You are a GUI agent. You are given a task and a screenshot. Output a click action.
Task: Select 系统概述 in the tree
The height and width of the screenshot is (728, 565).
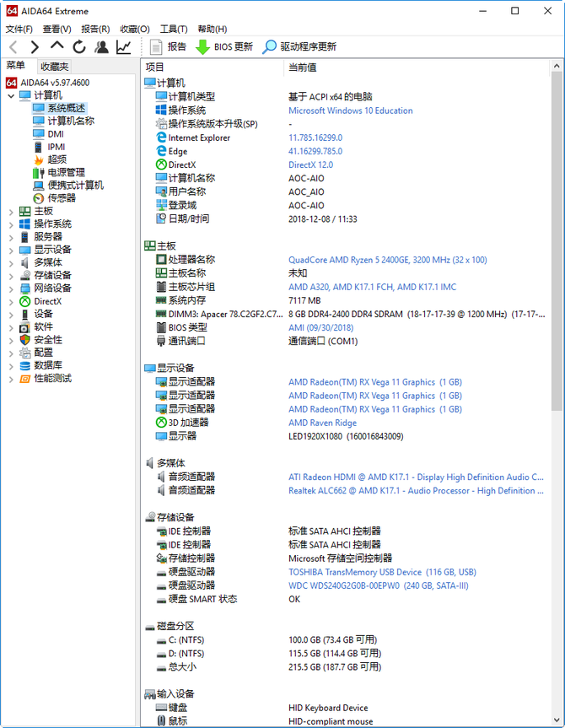[x=60, y=108]
